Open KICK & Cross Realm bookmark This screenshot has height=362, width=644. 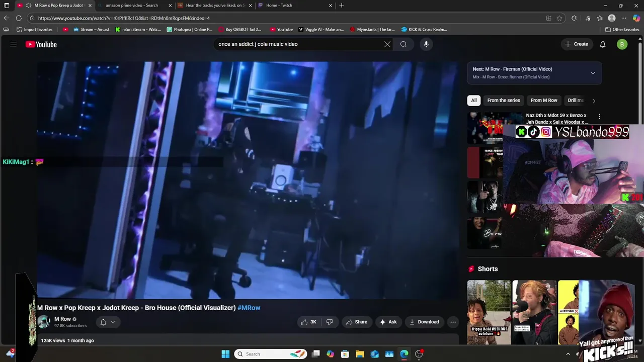pyautogui.click(x=424, y=29)
